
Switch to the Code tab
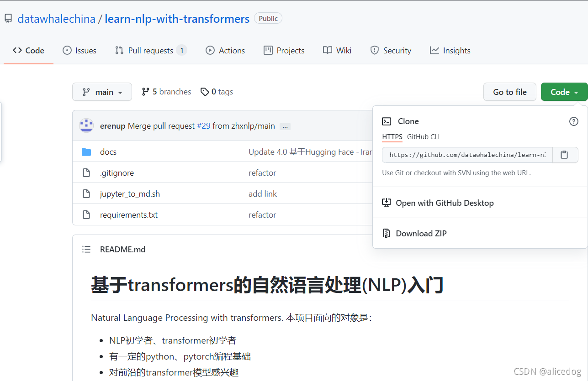coord(28,51)
